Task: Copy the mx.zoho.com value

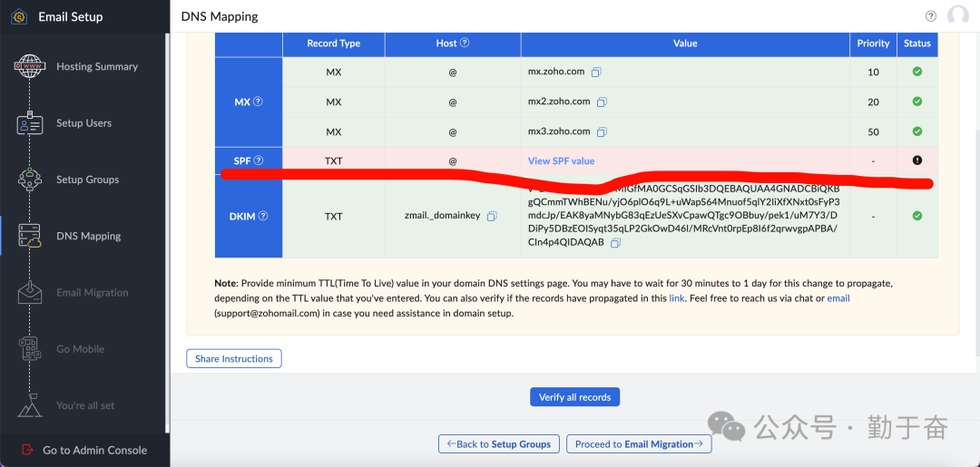Action: tap(597, 73)
